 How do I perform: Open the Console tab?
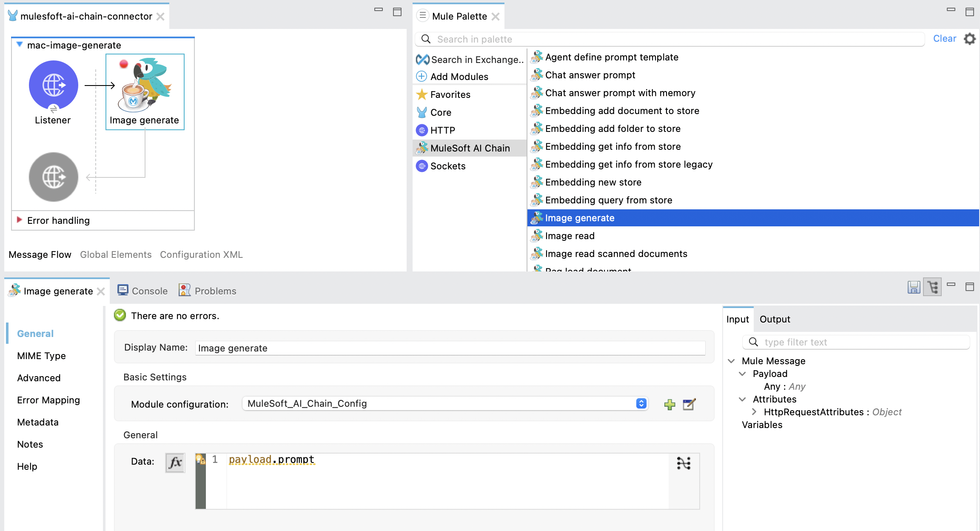[143, 291]
